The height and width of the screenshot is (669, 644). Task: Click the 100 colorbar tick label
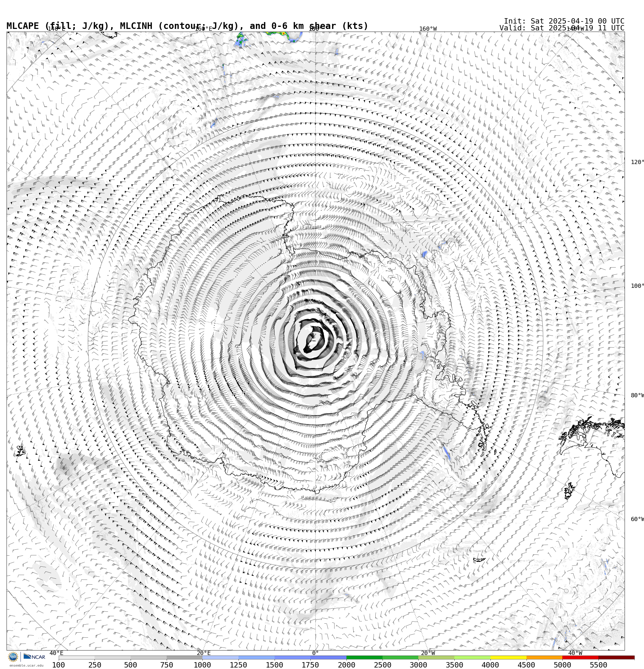point(59,665)
